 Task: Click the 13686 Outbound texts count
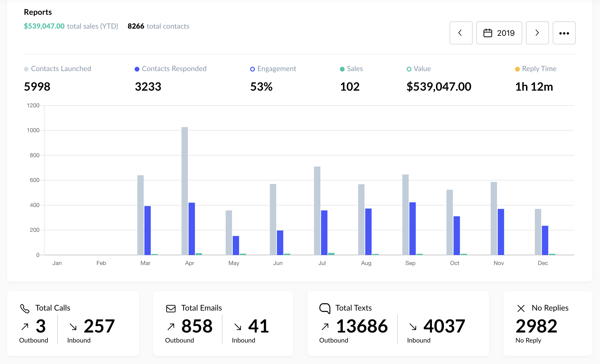[x=362, y=326]
